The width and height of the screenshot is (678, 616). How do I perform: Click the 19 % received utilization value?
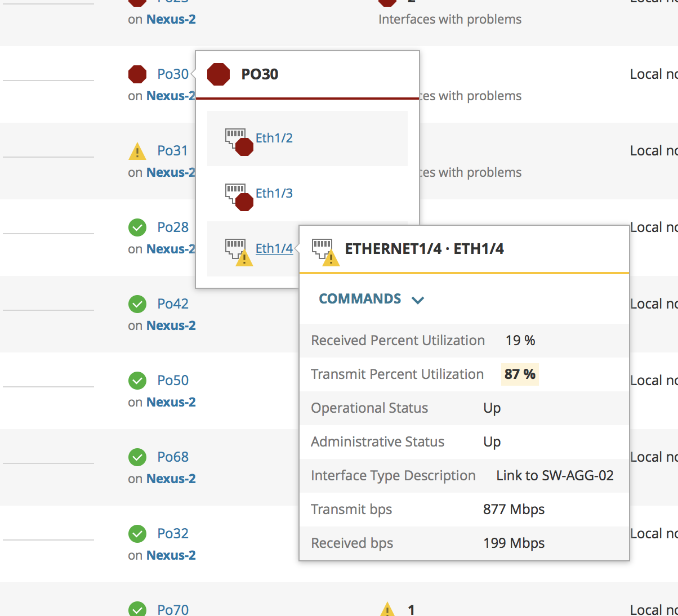click(x=520, y=341)
